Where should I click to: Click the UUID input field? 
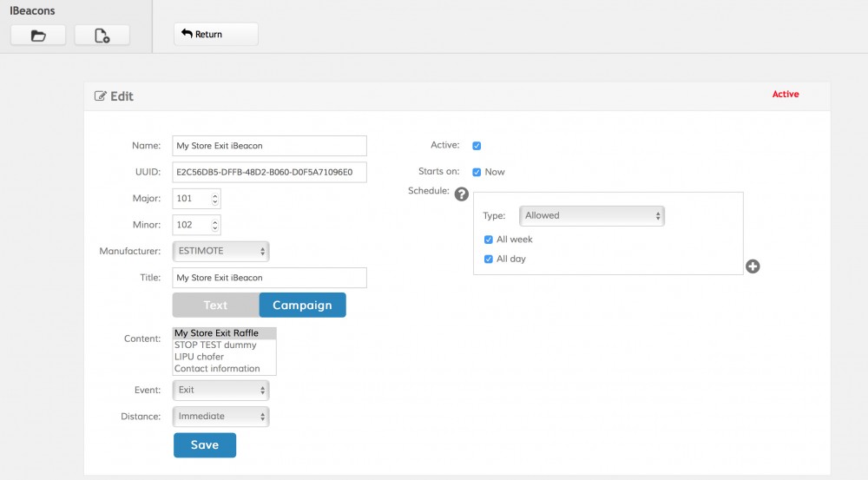pyautogui.click(x=269, y=172)
